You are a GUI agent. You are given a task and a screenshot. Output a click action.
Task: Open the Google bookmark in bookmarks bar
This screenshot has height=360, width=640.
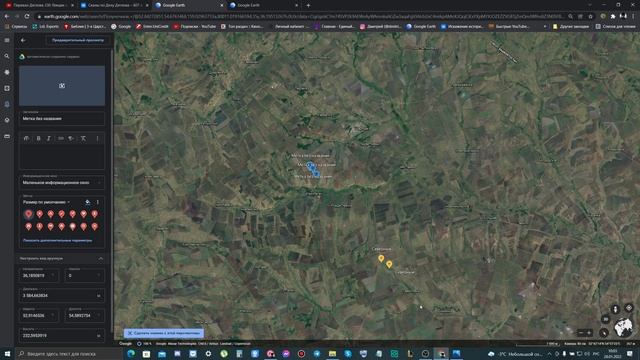click(121, 27)
